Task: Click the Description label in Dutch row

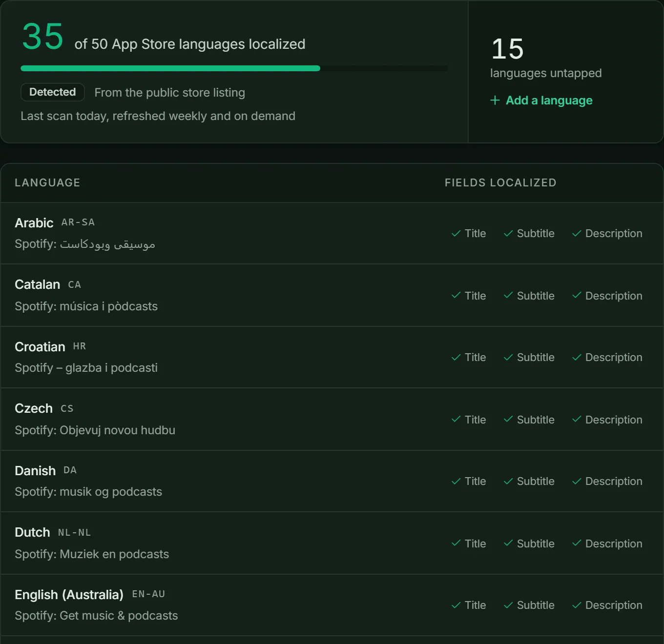Action: click(x=614, y=543)
